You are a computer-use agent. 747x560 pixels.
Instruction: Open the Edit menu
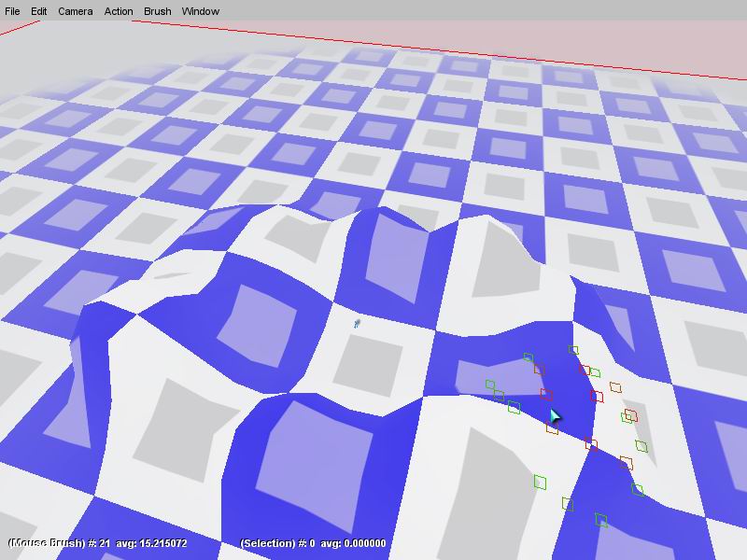38,11
